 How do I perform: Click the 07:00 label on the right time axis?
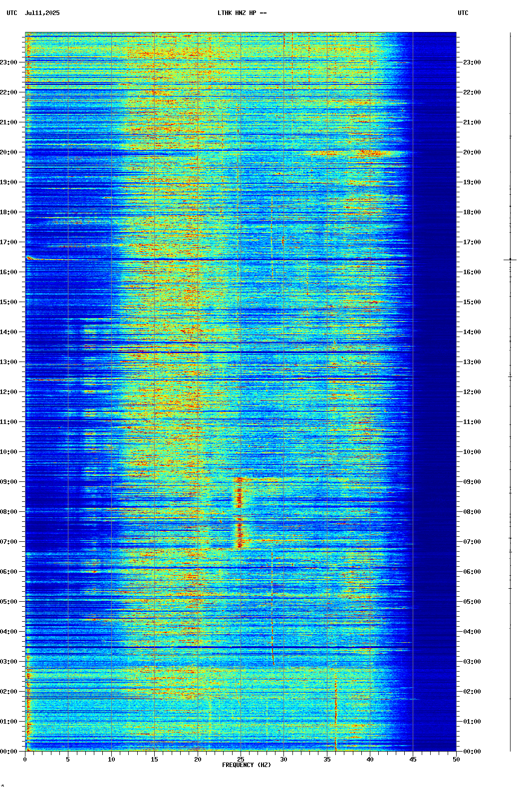tap(472, 542)
